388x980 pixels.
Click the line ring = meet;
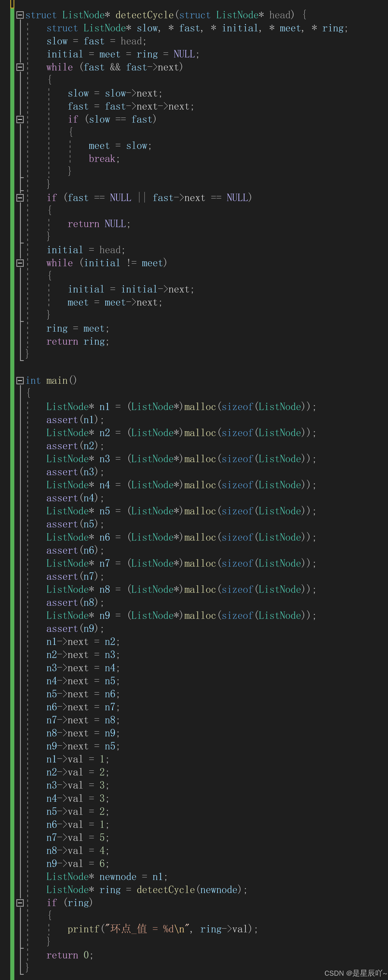pos(78,328)
